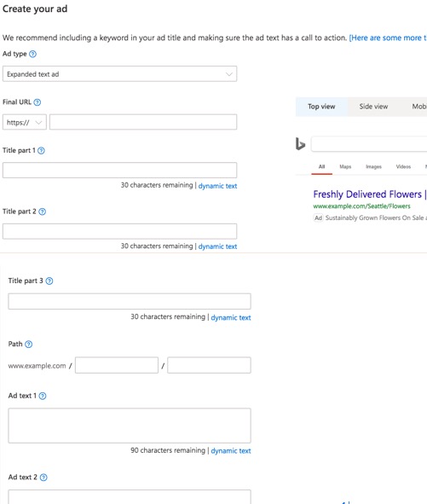Expand the Ad type dropdown
Image resolution: width=427 pixels, height=504 pixels.
[119, 74]
